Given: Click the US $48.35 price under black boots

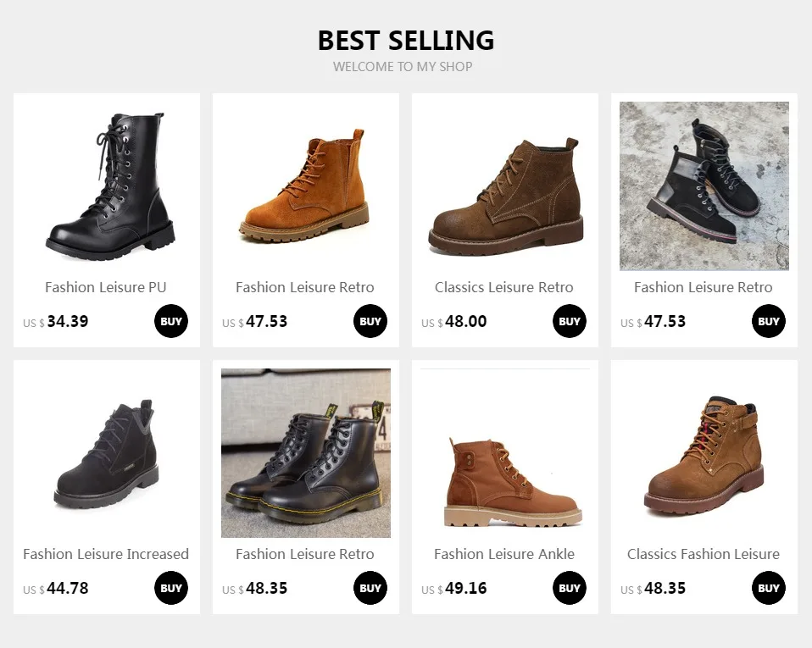Looking at the screenshot, I should [254, 589].
